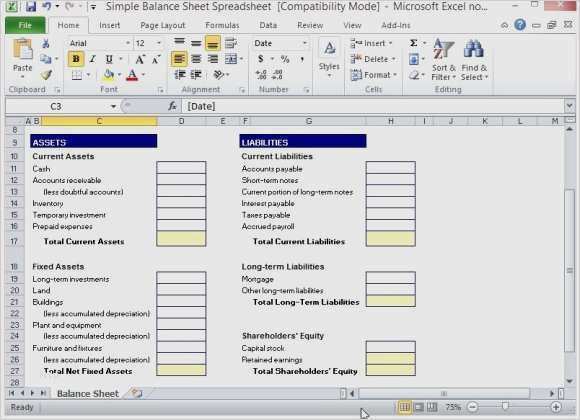Switch to the Formulas ribbon tab

(x=222, y=25)
